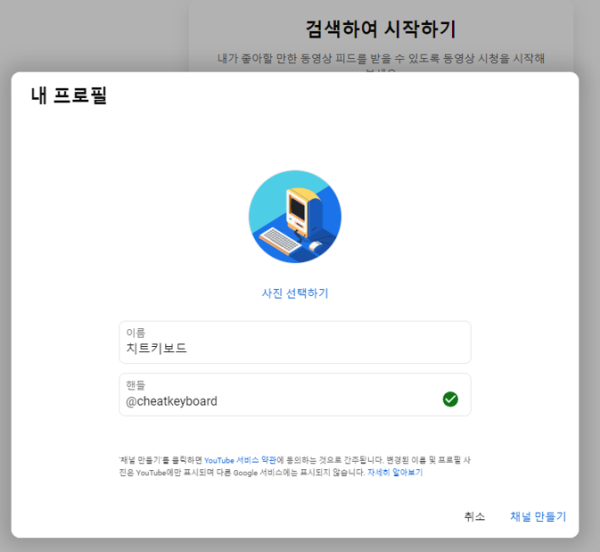Click the '내 프로필' dialog title
The width and height of the screenshot is (600, 552).
pos(68,96)
